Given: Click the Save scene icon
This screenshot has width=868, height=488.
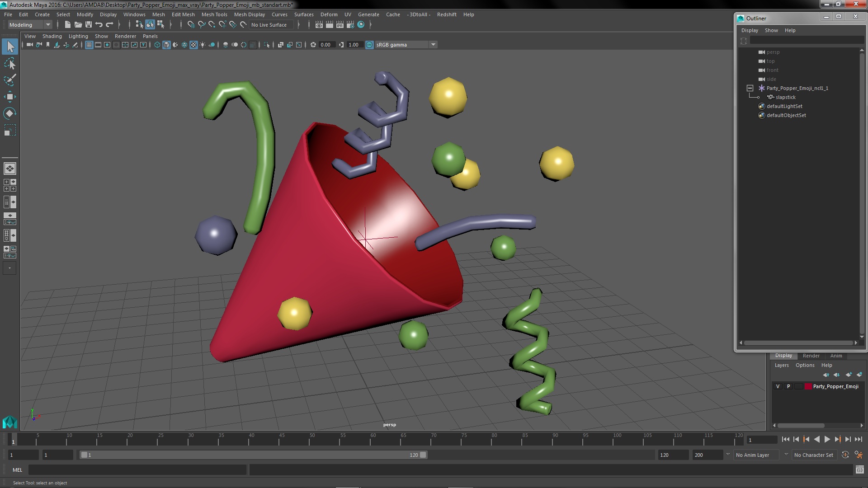Looking at the screenshot, I should click(89, 25).
